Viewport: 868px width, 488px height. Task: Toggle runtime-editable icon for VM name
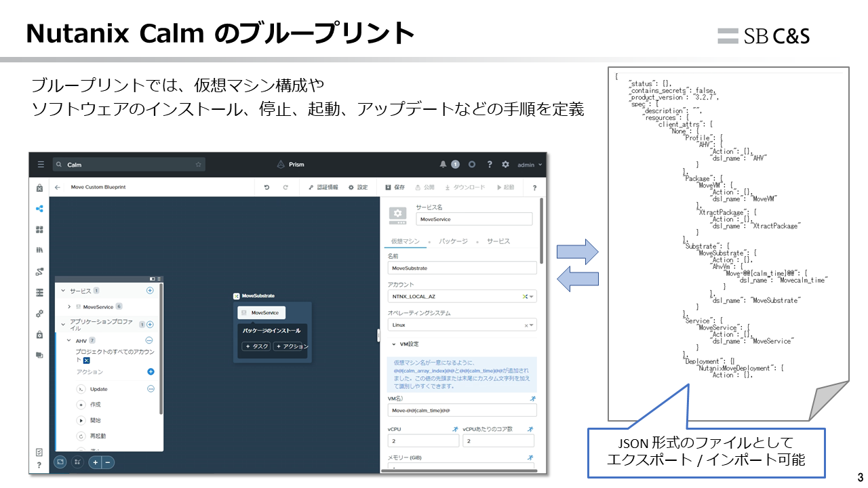click(533, 399)
